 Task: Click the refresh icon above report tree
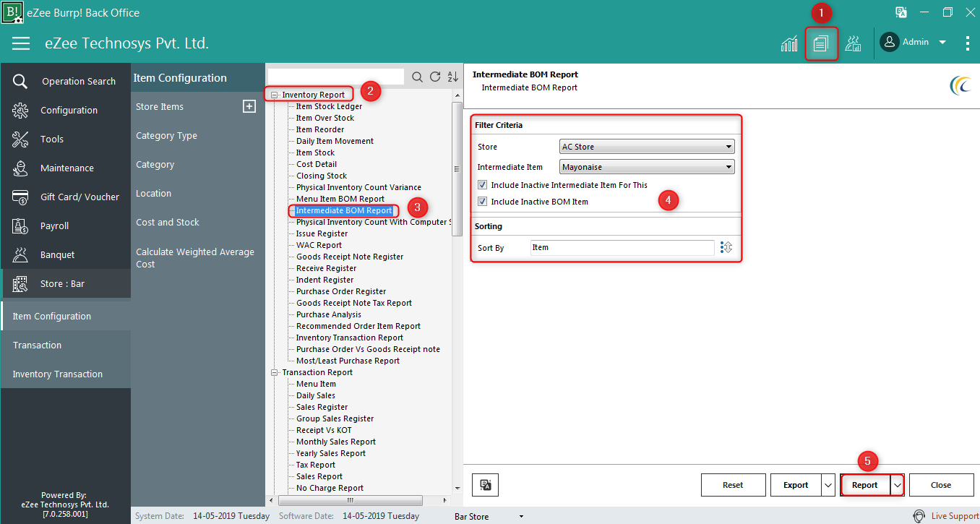coord(435,77)
